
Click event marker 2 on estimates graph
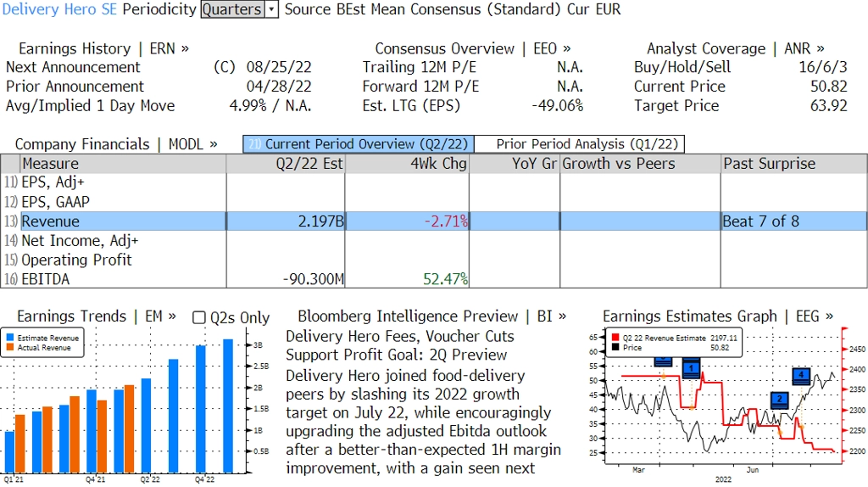(780, 400)
